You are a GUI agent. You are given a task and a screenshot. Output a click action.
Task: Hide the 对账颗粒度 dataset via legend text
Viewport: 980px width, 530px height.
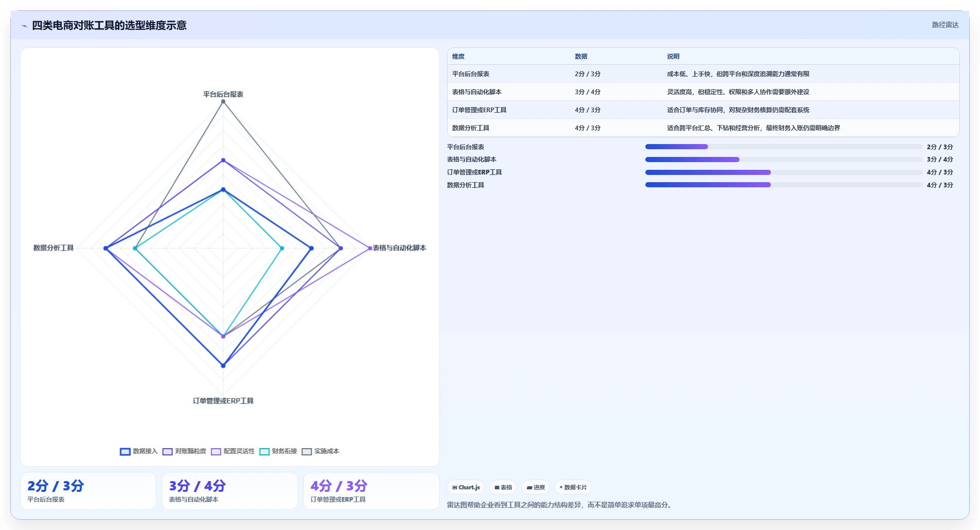pos(191,451)
